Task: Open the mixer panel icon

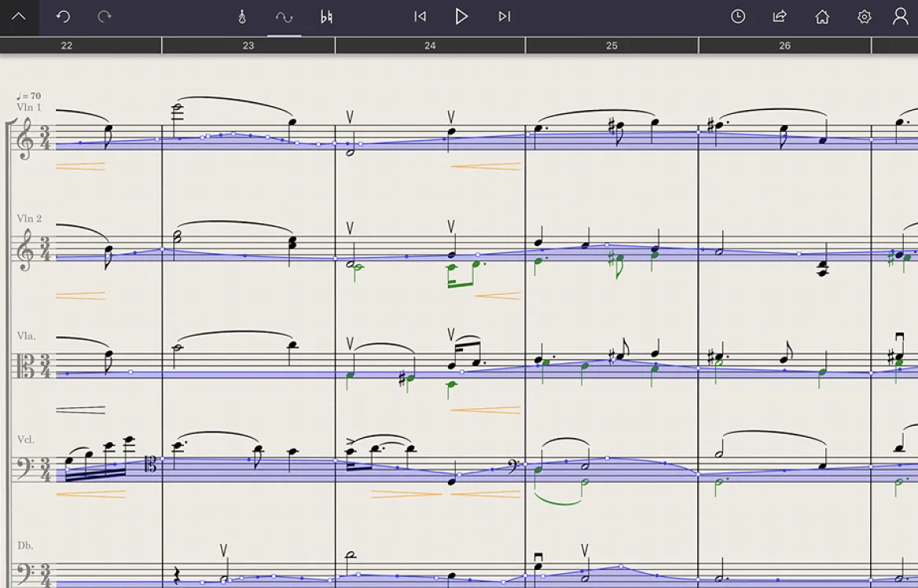Action: coord(326,17)
